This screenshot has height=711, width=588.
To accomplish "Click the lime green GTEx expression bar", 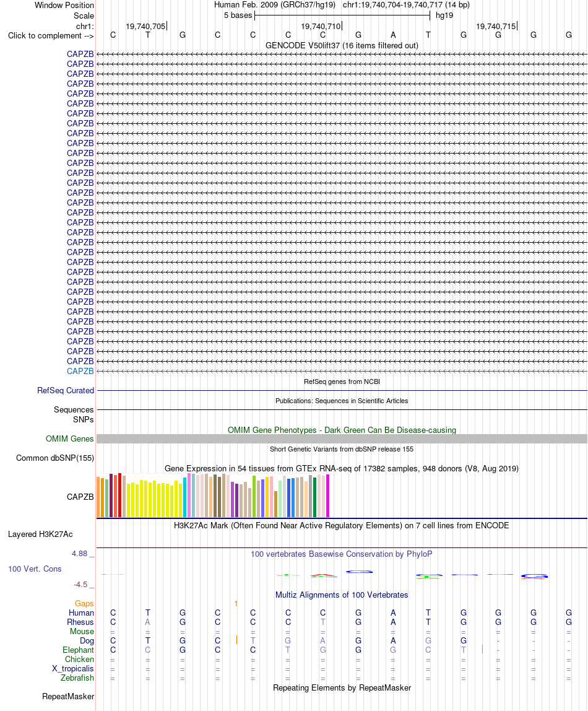I will pyautogui.click(x=254, y=496).
